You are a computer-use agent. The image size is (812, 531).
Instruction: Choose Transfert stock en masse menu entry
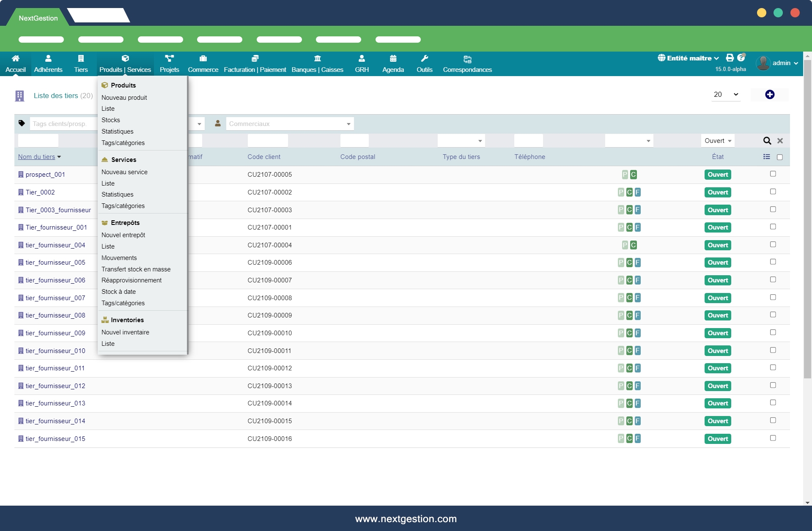pyautogui.click(x=136, y=269)
